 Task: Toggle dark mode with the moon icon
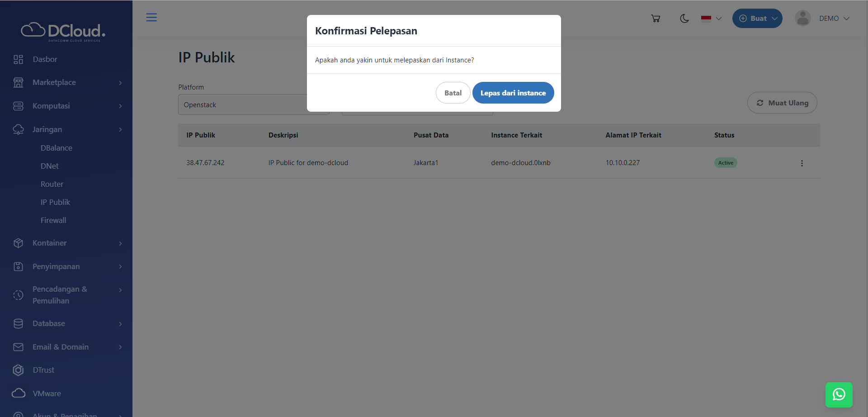684,19
